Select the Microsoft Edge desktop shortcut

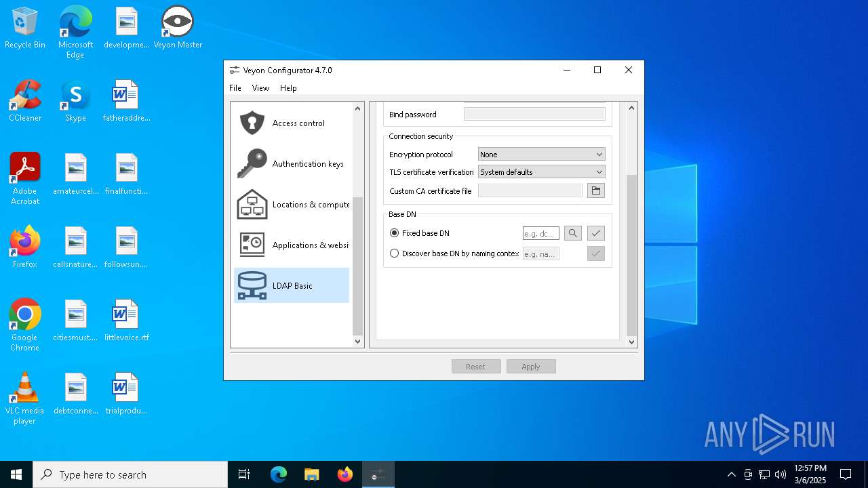75,33
